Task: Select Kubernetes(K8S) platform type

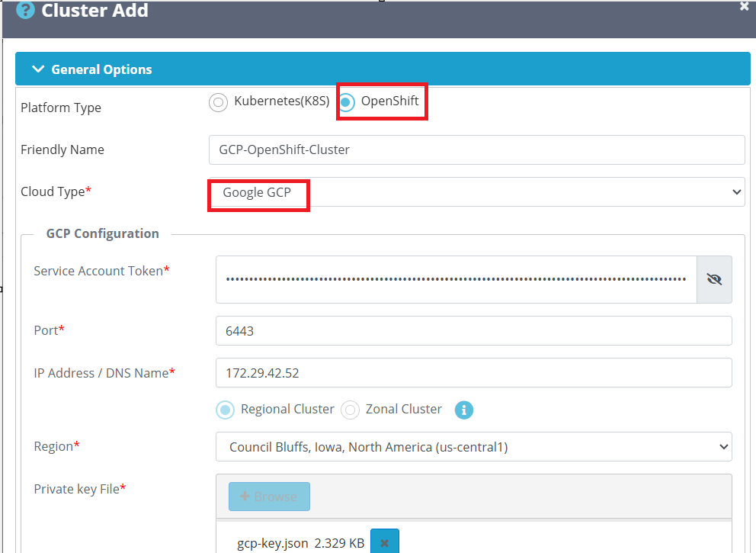Action: [x=219, y=102]
